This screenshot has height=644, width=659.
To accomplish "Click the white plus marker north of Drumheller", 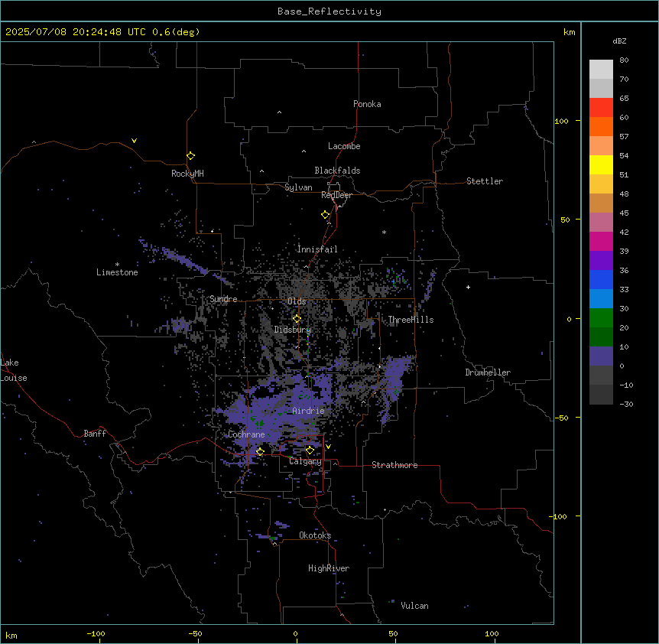I will point(468,287).
